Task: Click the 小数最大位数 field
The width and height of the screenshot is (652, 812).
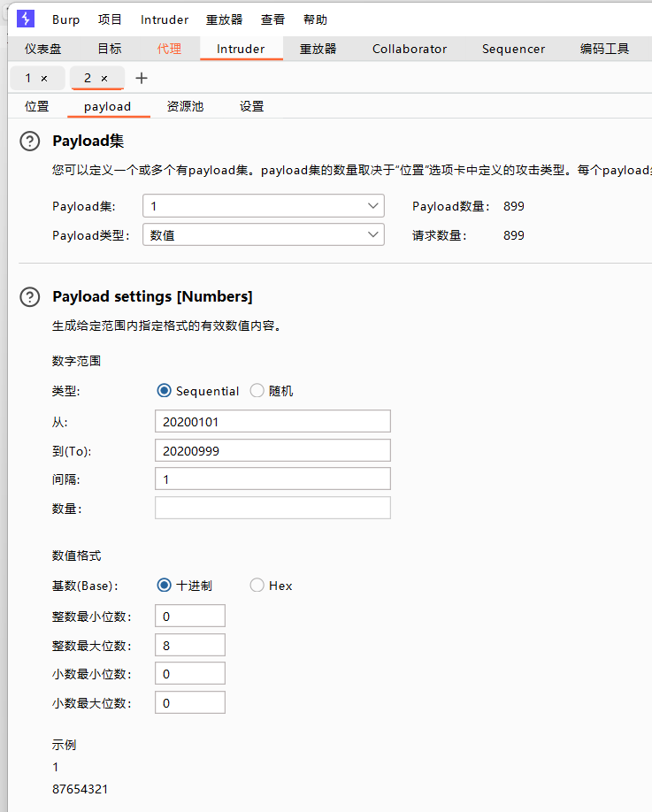Action: [x=190, y=702]
